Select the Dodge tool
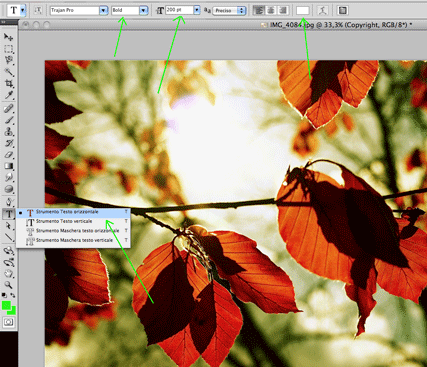 pyautogui.click(x=9, y=177)
